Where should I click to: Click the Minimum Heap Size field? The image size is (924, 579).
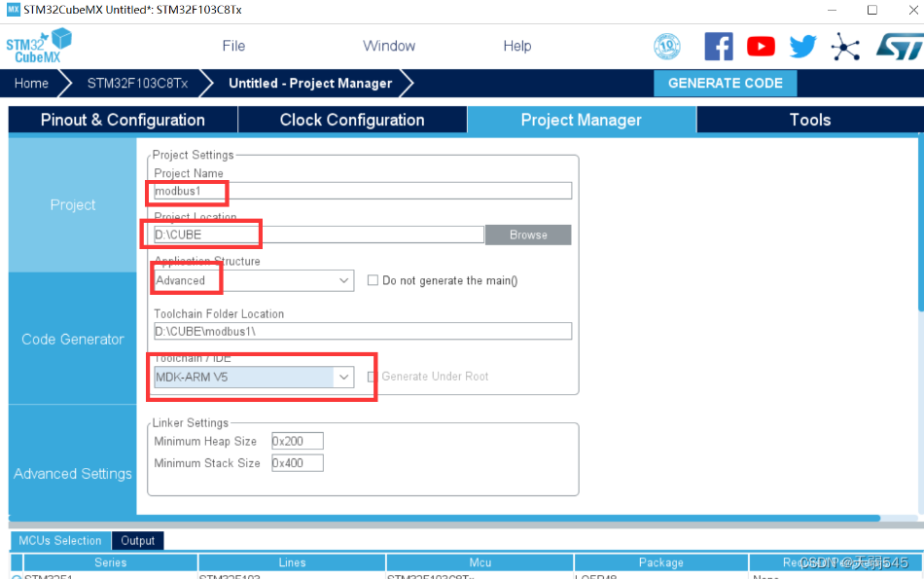pos(297,441)
